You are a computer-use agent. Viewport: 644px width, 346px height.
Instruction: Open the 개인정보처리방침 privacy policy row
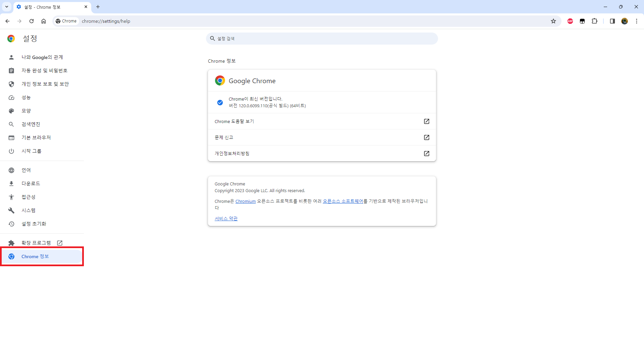pyautogui.click(x=322, y=154)
